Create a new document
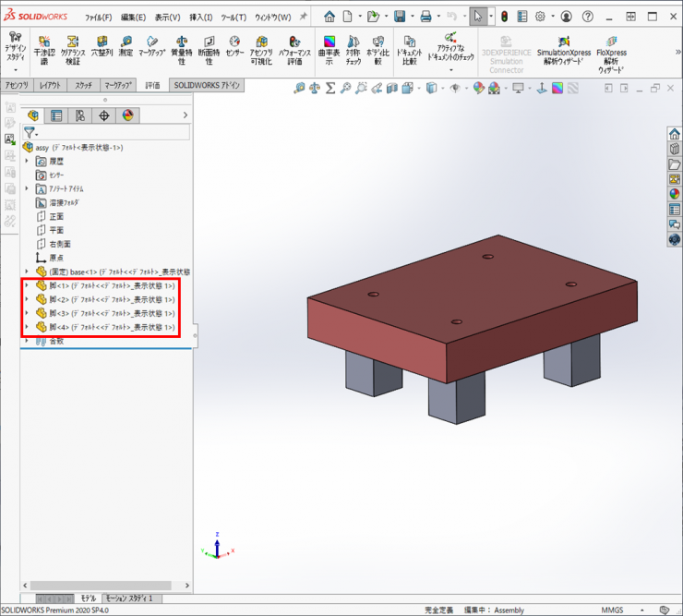Image resolution: width=683 pixels, height=616 pixels. click(x=347, y=17)
